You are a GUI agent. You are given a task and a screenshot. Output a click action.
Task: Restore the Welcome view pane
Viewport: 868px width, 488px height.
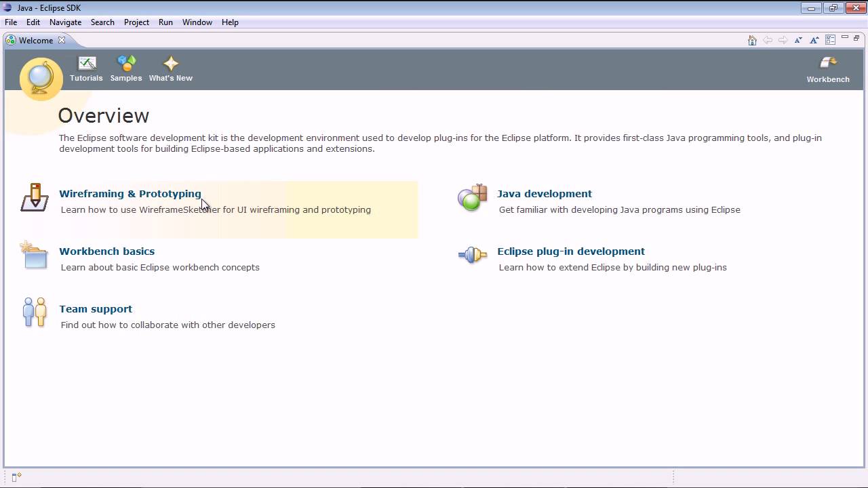coord(856,38)
